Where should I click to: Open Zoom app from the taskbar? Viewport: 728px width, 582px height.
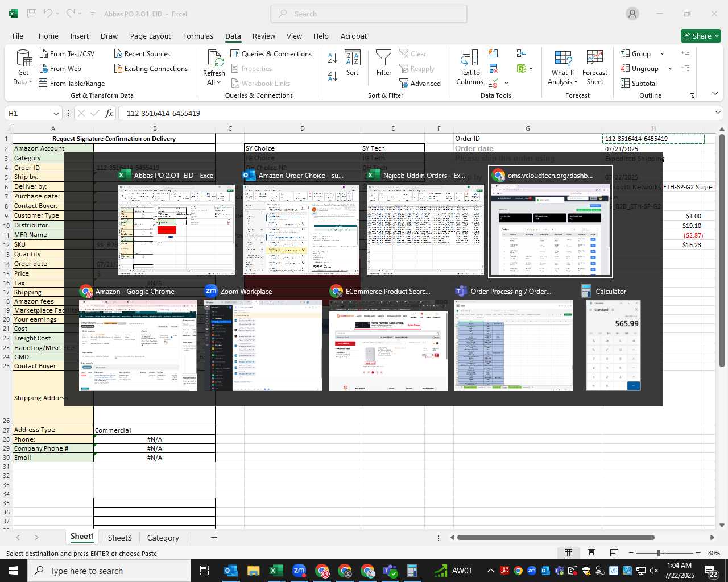[299, 571]
